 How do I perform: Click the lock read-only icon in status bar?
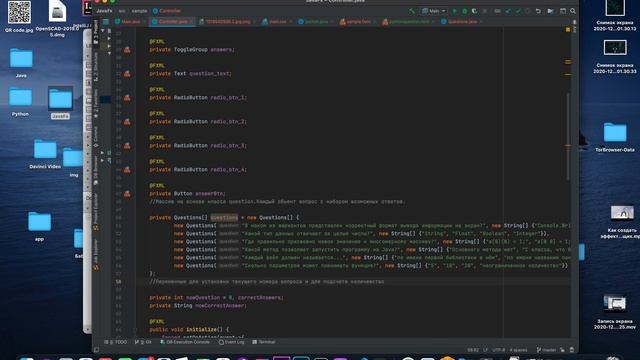pyautogui.click(x=562, y=350)
